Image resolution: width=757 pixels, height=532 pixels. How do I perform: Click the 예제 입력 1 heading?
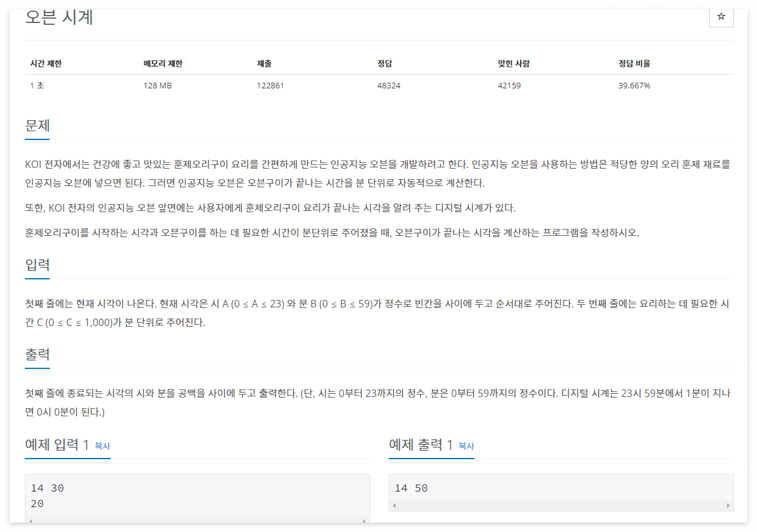[57, 445]
